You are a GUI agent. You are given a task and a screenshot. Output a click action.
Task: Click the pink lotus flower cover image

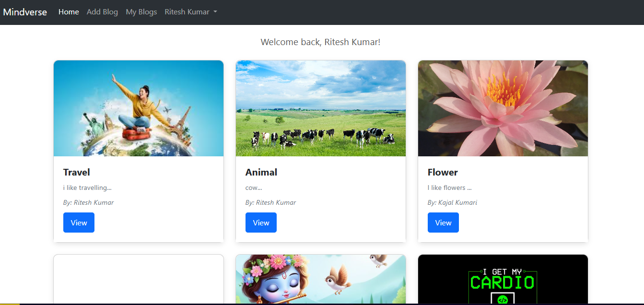coord(503,108)
